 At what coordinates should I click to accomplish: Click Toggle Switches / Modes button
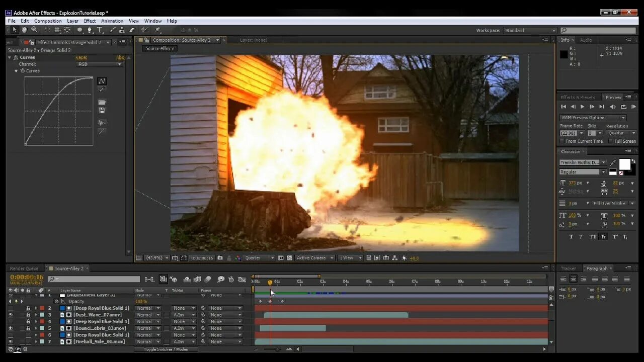click(166, 349)
